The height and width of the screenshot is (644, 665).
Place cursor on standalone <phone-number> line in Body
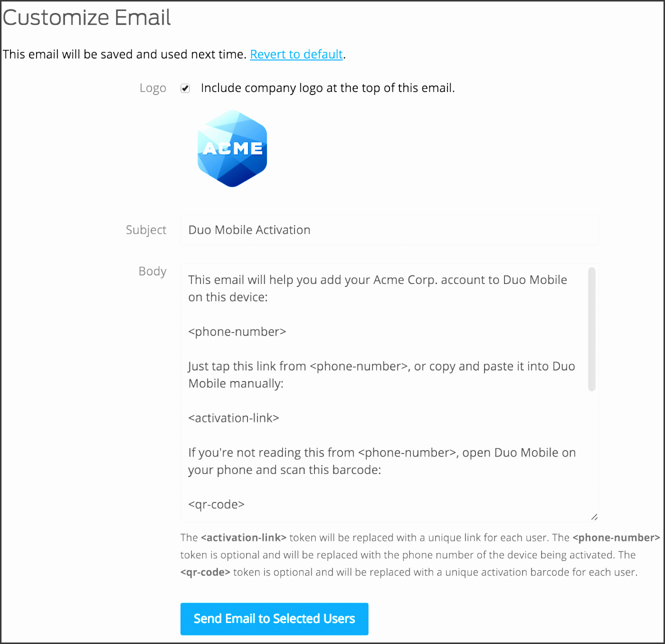coord(237,332)
